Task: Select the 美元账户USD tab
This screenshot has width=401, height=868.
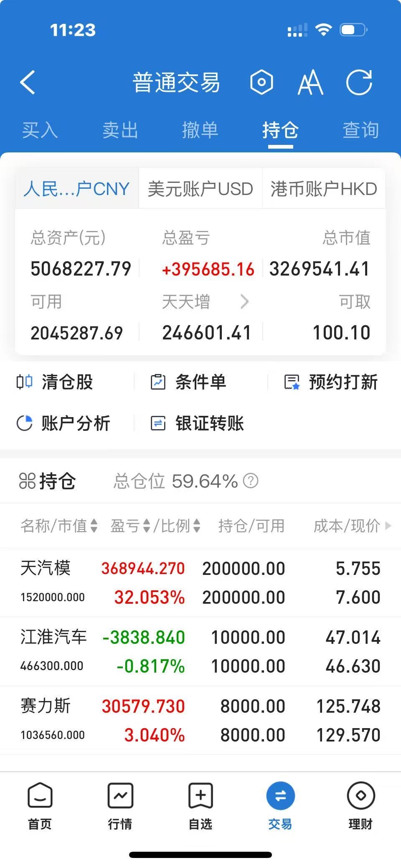Action: point(200,189)
